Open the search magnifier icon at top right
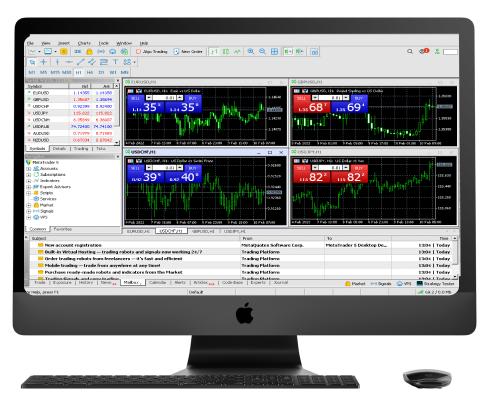This screenshot has height=400, width=499. tap(410, 51)
